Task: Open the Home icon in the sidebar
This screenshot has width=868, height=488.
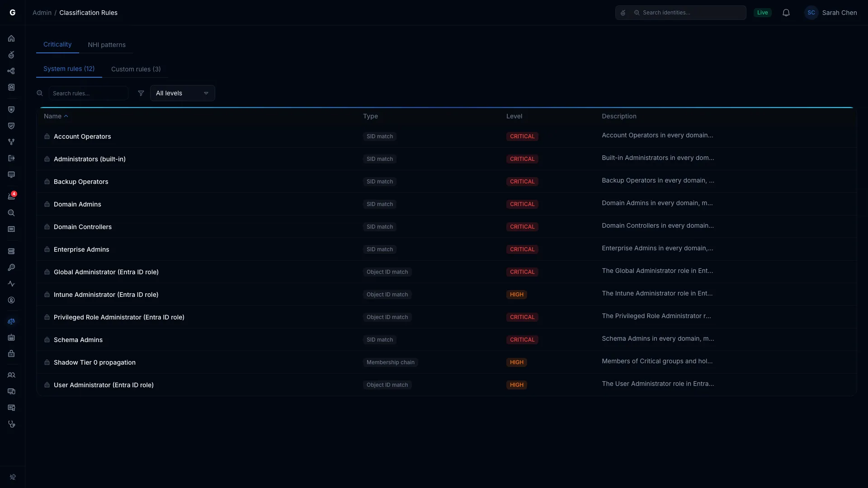Action: click(x=11, y=38)
